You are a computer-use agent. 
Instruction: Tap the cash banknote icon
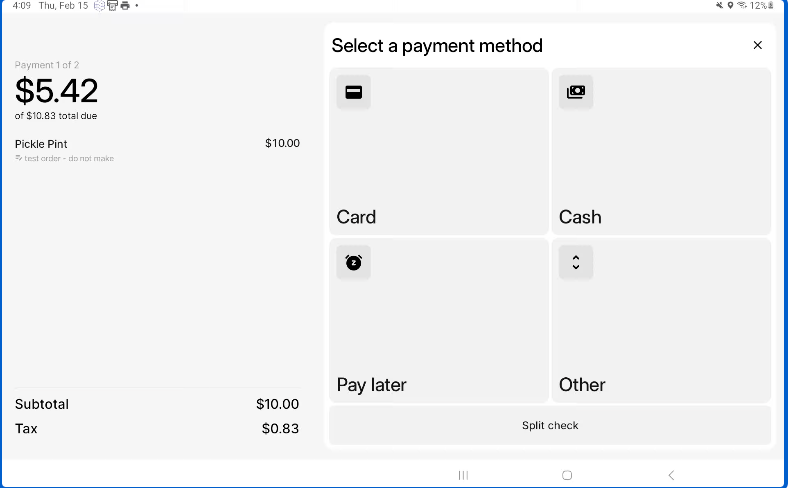(575, 93)
